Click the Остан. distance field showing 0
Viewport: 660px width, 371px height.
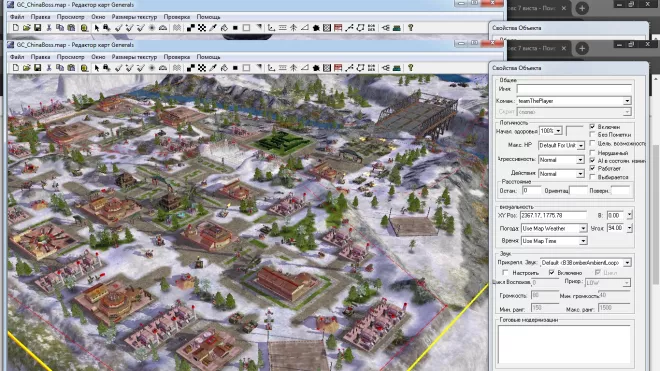[531, 191]
